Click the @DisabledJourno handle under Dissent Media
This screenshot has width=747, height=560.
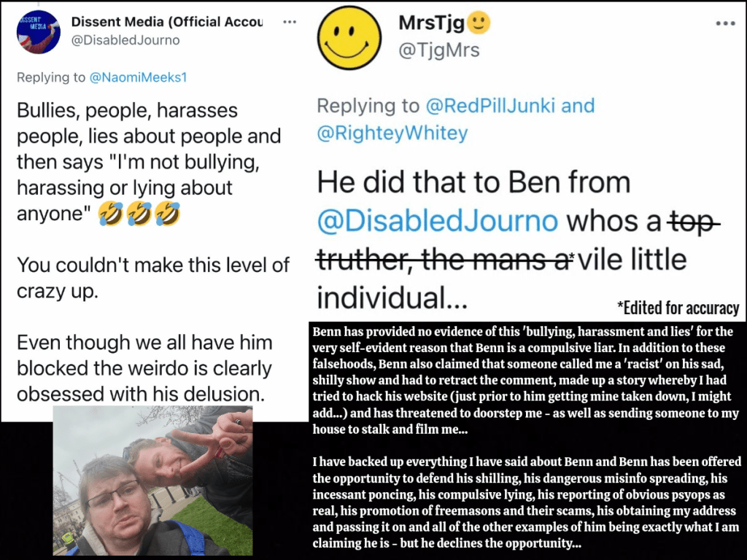[x=125, y=41]
